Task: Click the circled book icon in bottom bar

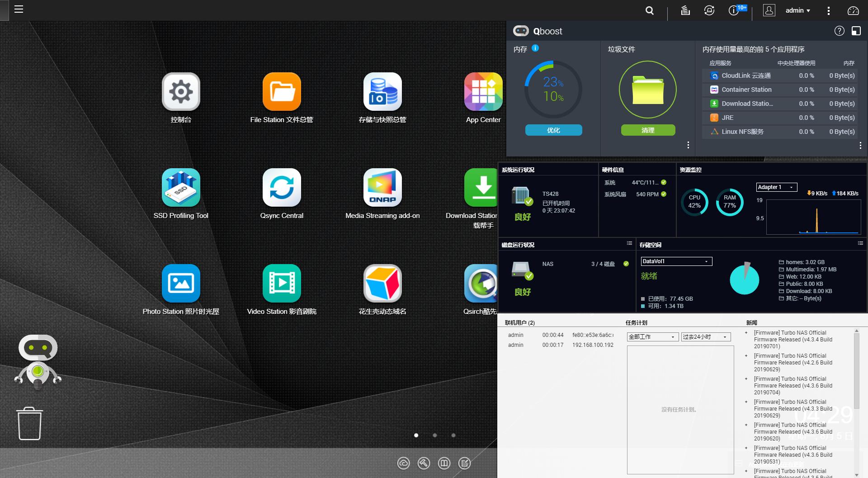Action: coord(444,463)
